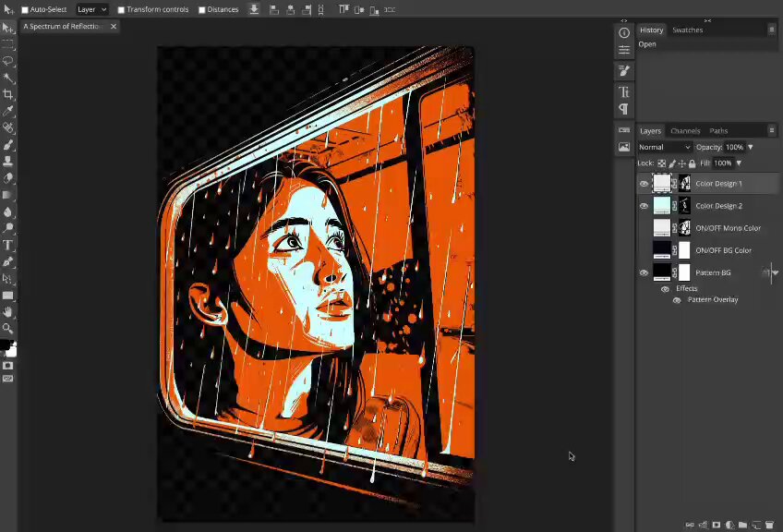Select the Eyedropper tool
This screenshot has width=783, height=532.
pyautogui.click(x=8, y=111)
